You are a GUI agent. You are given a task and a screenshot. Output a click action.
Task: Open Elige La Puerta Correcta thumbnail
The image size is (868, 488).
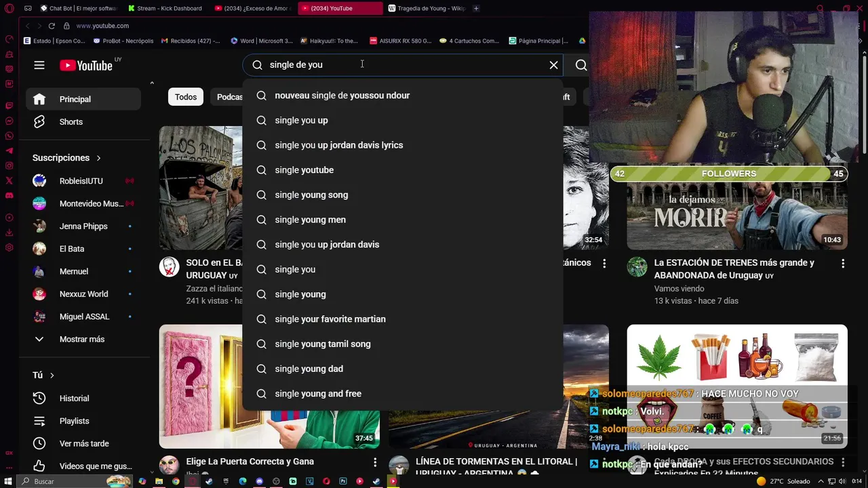(x=269, y=386)
